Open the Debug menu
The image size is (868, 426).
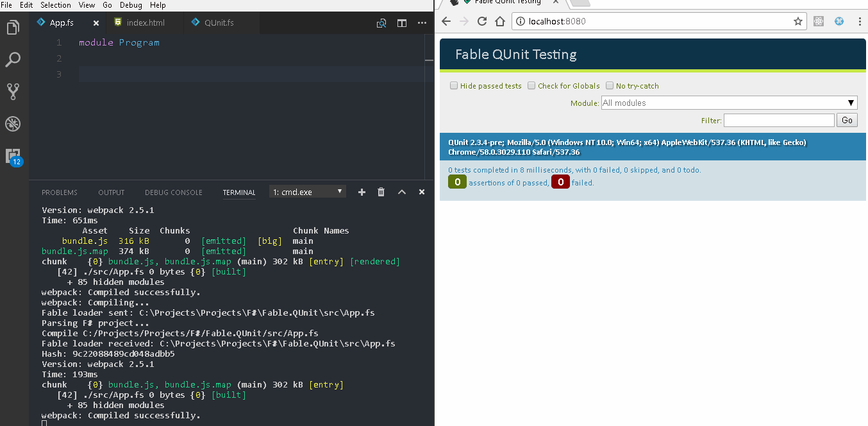tap(129, 5)
